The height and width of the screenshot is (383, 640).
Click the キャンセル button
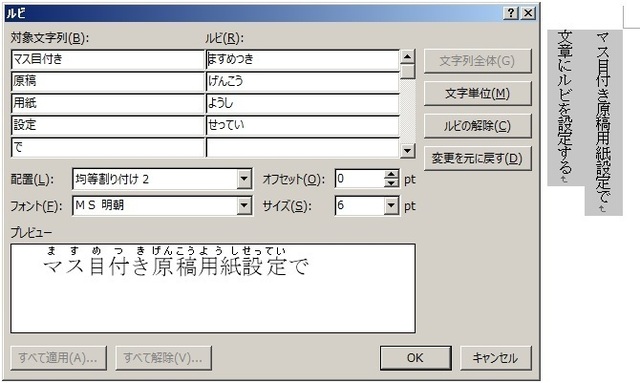click(496, 358)
